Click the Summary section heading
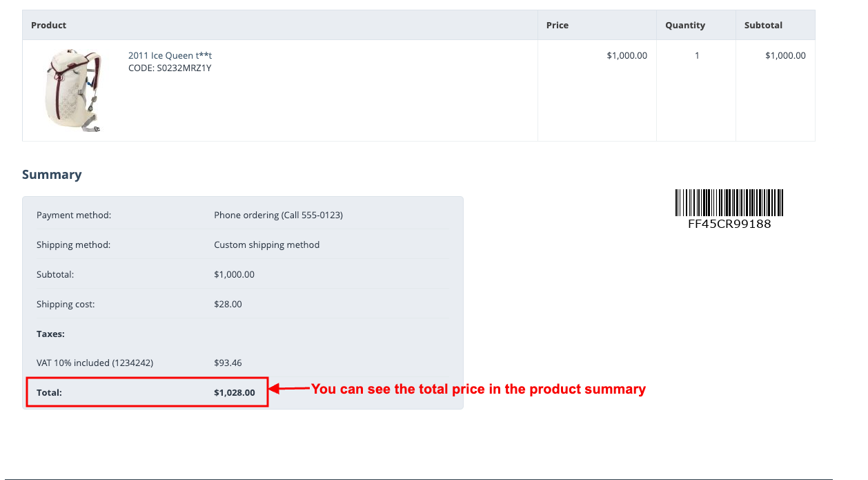 pos(52,175)
